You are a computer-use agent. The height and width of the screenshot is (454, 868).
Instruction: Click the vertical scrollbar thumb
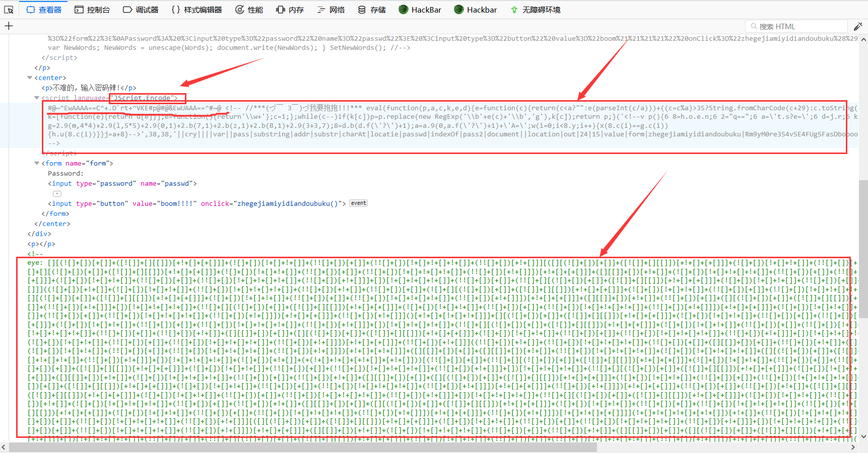pos(863,249)
